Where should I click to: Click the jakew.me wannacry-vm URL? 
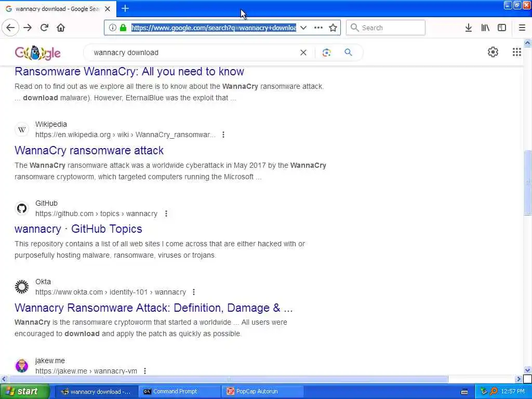[86, 371]
